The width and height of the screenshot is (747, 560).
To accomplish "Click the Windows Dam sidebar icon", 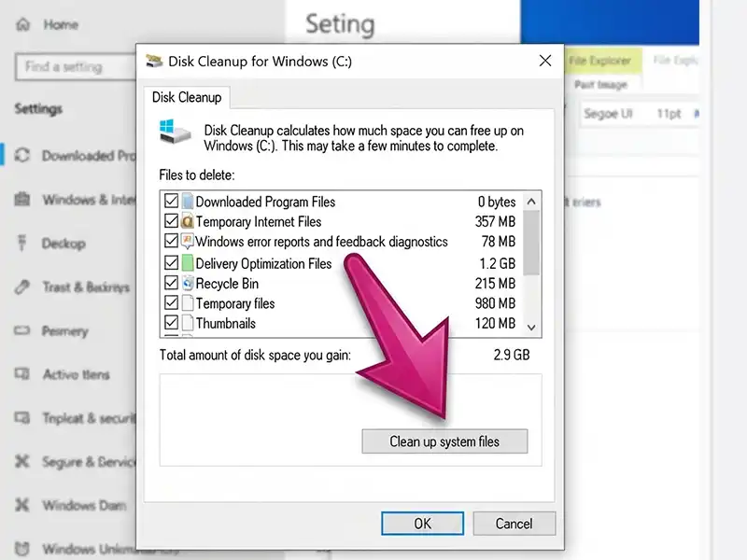I will point(21,505).
